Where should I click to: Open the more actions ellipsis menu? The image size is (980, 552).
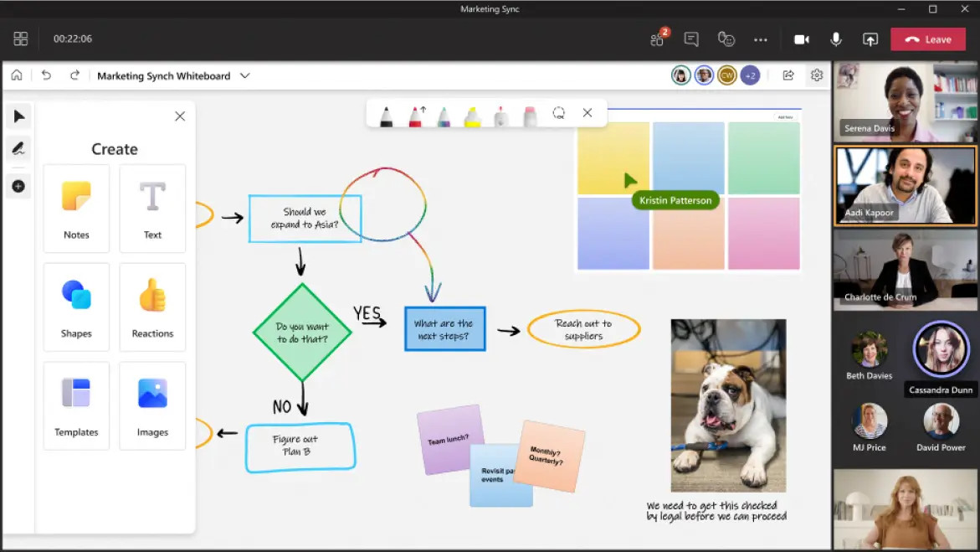(760, 39)
